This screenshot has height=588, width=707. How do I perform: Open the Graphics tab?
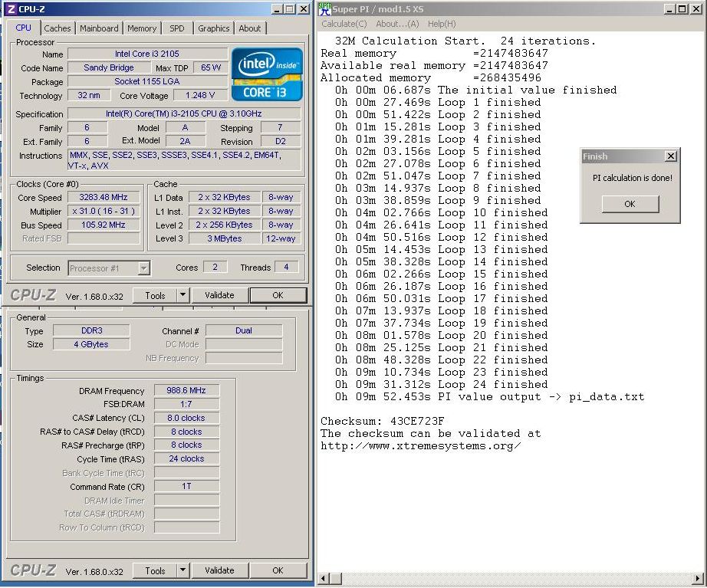point(214,28)
